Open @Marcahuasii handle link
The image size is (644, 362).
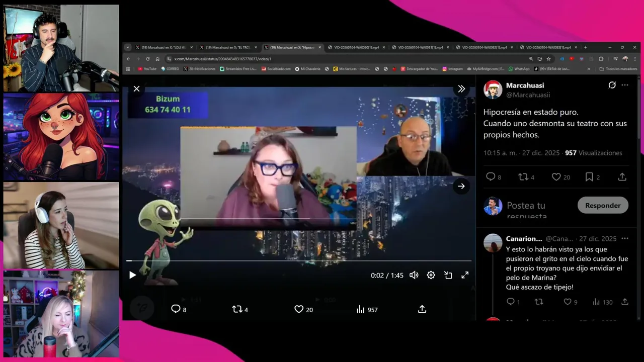point(528,95)
